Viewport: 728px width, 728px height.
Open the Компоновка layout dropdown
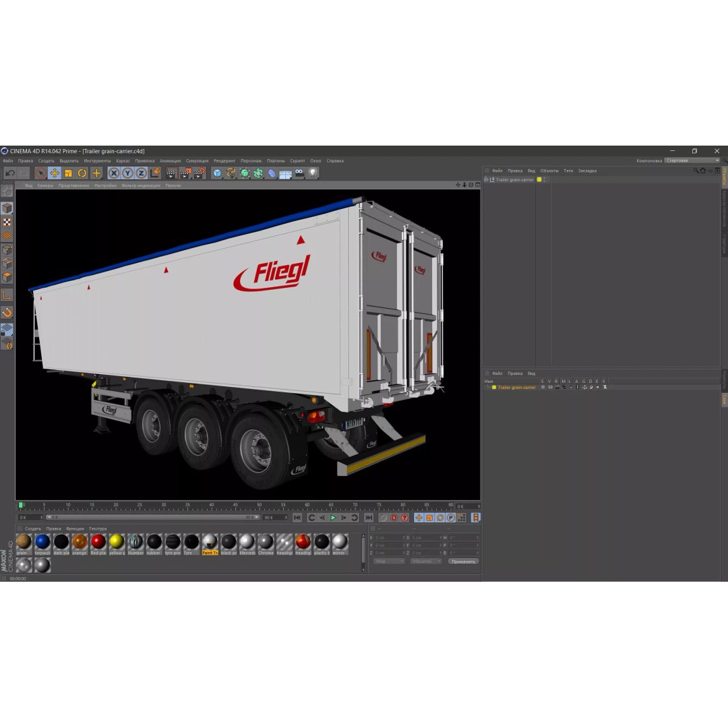tap(692, 160)
